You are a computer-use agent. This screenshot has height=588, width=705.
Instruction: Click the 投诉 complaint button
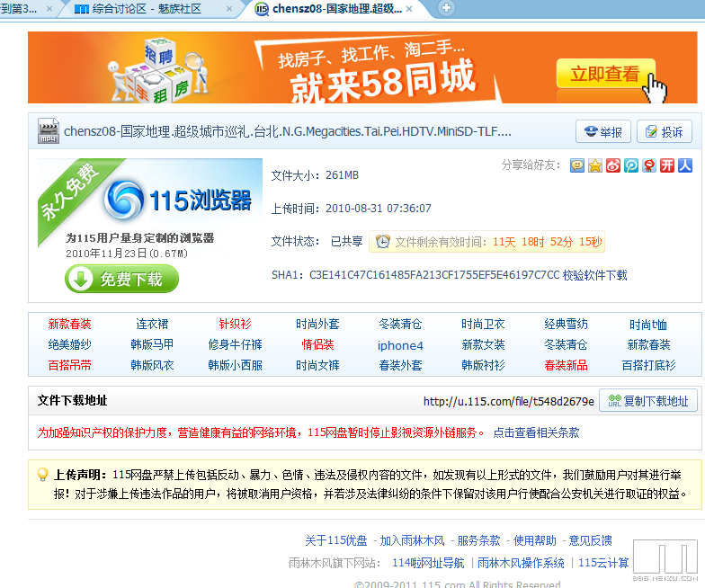coord(664,131)
